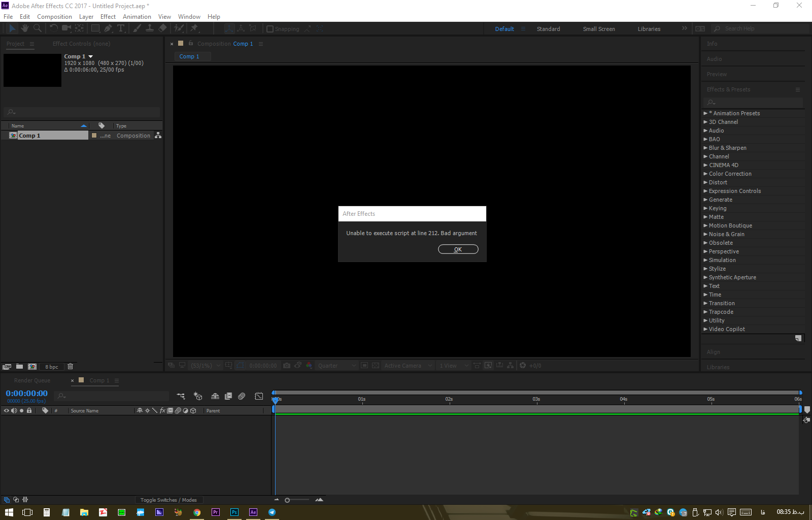Open After Effects from the Windows taskbar

pyautogui.click(x=253, y=512)
